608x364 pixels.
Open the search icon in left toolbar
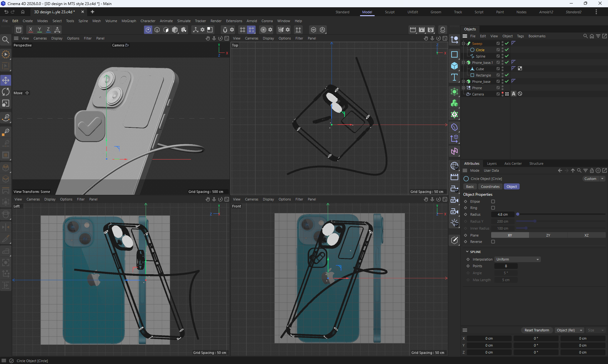pos(6,40)
